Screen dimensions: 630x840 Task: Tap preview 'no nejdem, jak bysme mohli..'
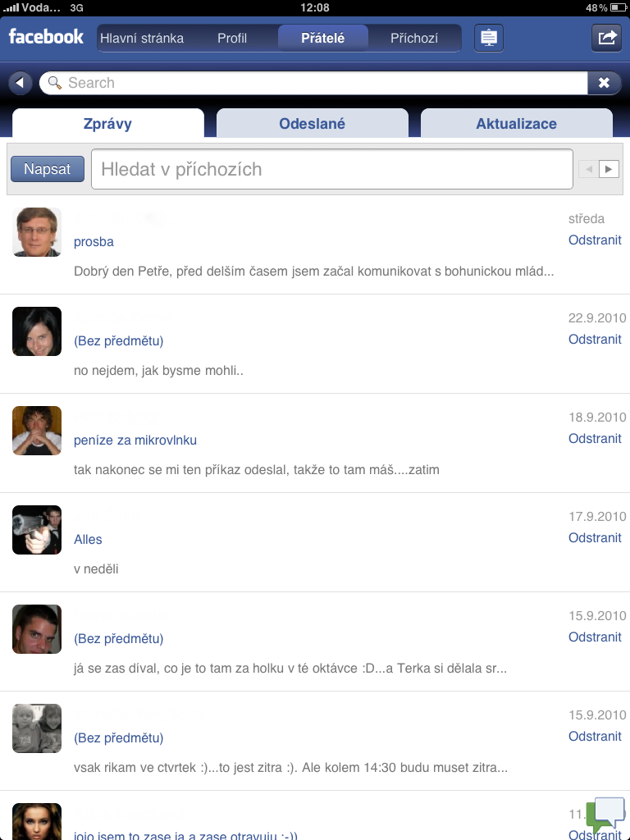(158, 370)
